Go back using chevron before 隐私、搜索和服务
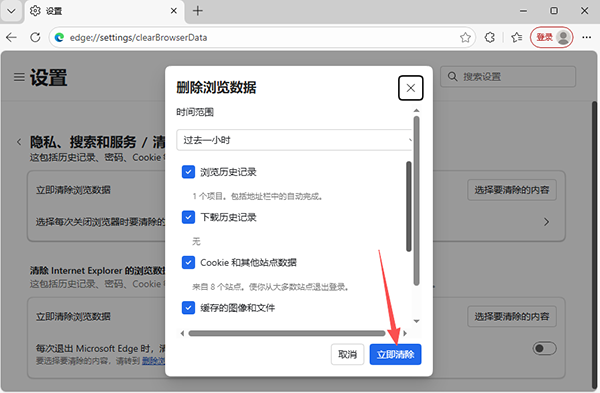Screen dimensions: 600x393 (x=19, y=142)
